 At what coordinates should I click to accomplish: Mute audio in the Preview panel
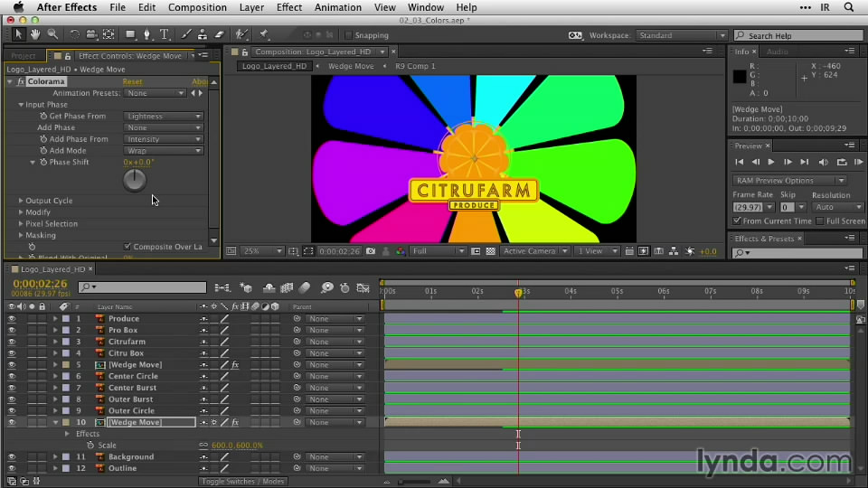(823, 162)
